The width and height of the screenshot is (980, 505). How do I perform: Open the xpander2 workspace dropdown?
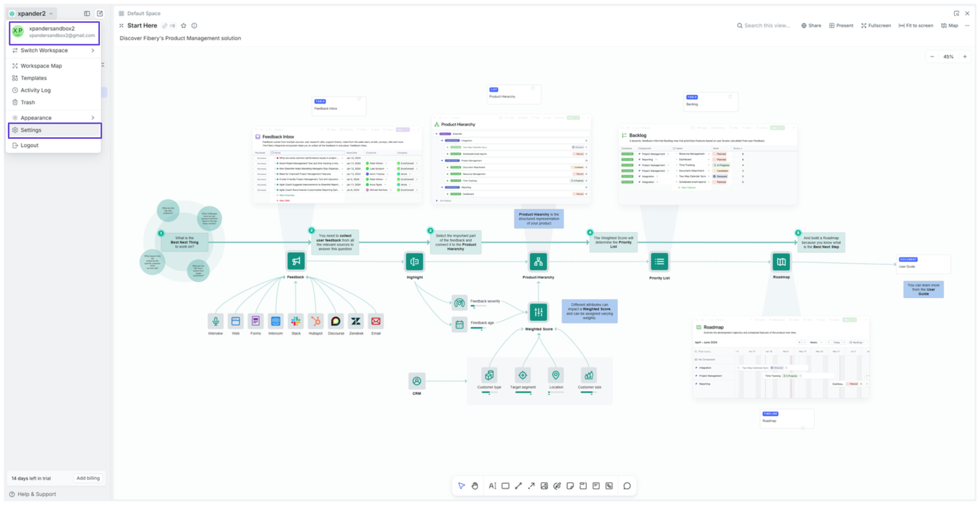point(32,13)
